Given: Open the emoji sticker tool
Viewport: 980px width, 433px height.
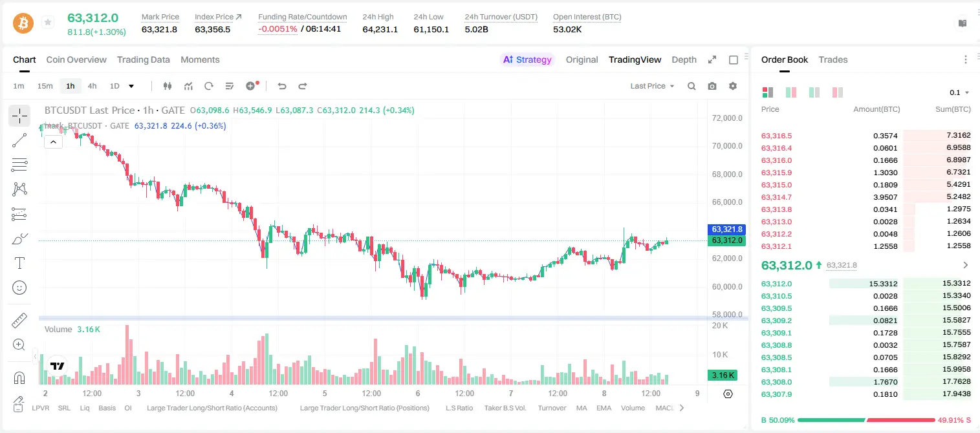Looking at the screenshot, I should point(19,288).
